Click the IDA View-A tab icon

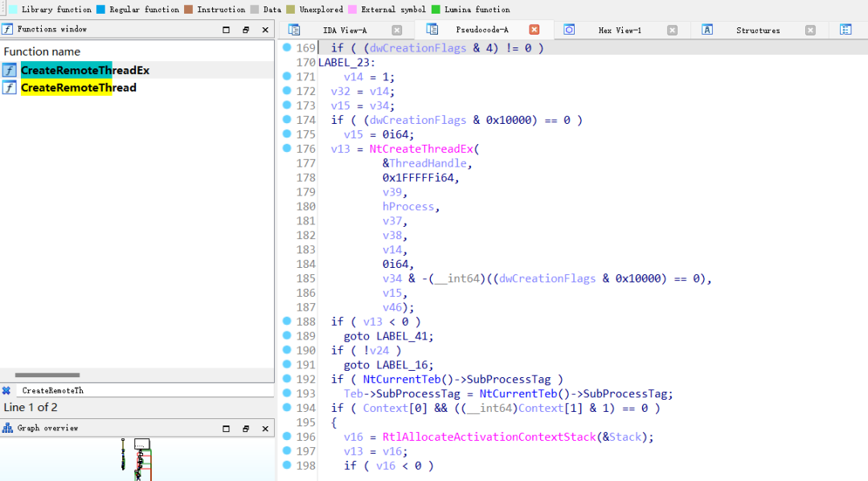[294, 29]
